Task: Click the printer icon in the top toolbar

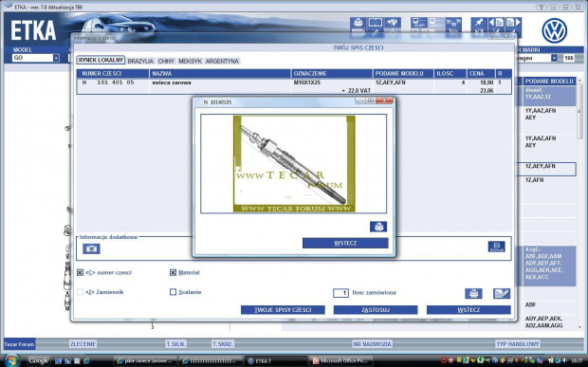Action: click(358, 23)
